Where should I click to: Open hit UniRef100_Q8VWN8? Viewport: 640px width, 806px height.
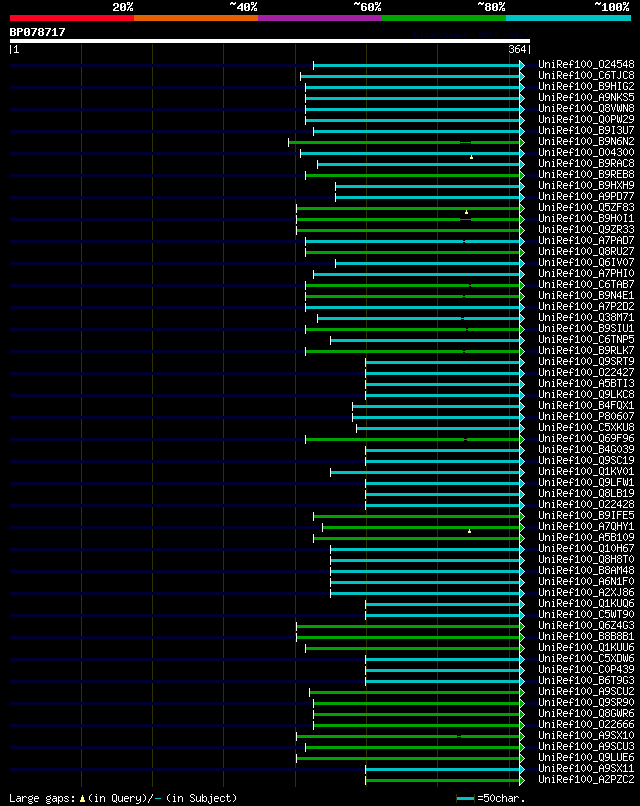[x=586, y=108]
